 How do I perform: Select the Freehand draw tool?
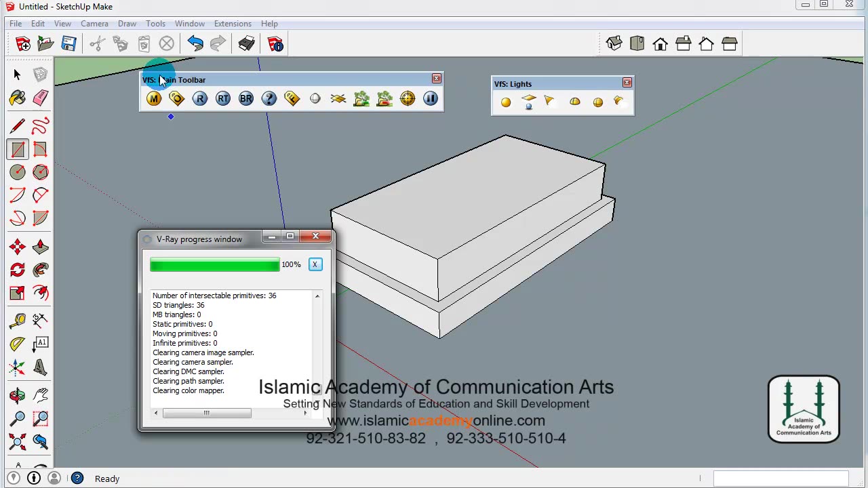[40, 126]
